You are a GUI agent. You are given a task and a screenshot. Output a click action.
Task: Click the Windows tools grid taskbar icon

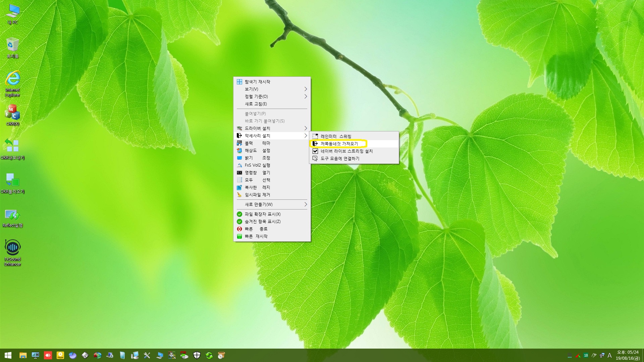pyautogui.click(x=172, y=355)
